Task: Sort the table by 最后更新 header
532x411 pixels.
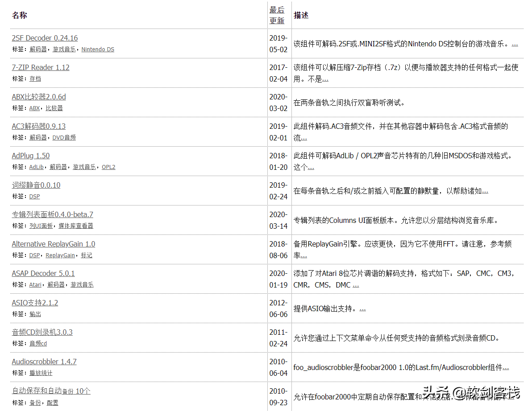Action: (x=277, y=15)
